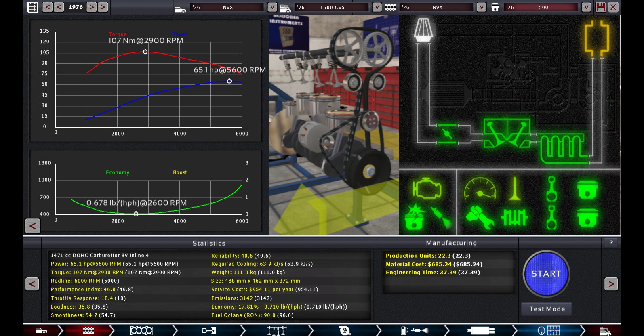Image resolution: width=644 pixels, height=336 pixels.
Task: Click the Material Cost: $685.24 line
Action: tap(434, 264)
